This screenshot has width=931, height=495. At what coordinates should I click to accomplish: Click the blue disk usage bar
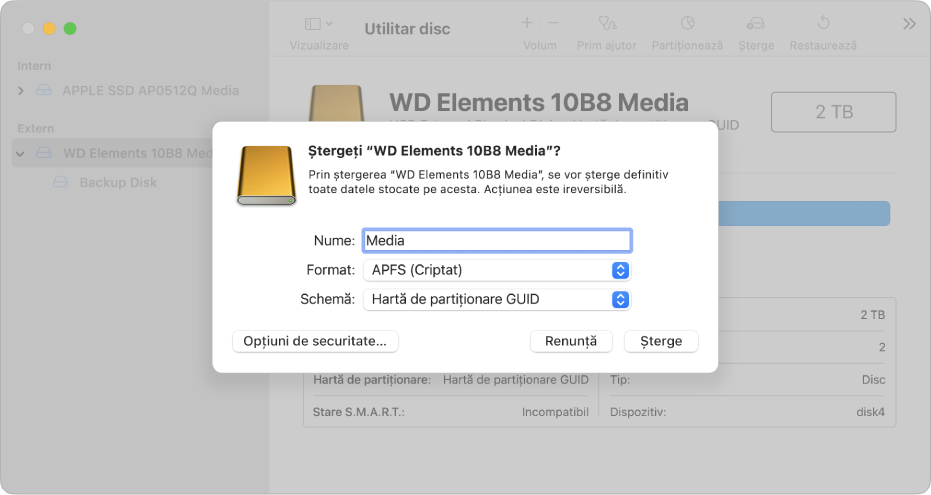804,214
